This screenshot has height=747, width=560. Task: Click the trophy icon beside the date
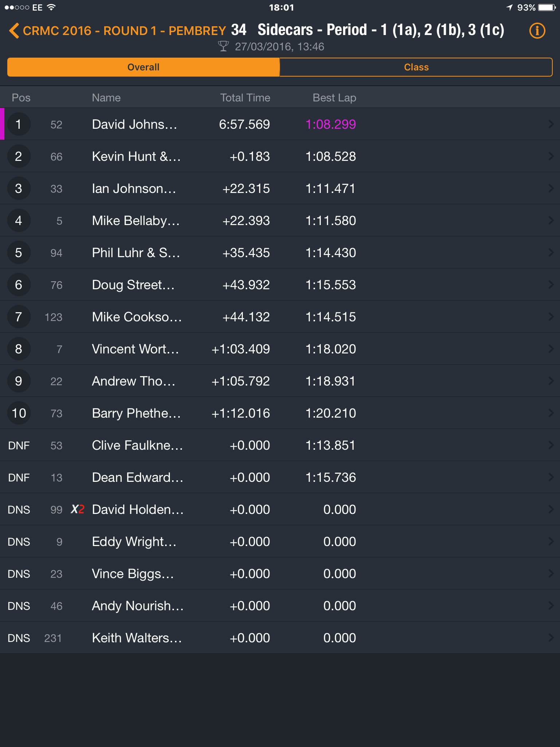[223, 46]
